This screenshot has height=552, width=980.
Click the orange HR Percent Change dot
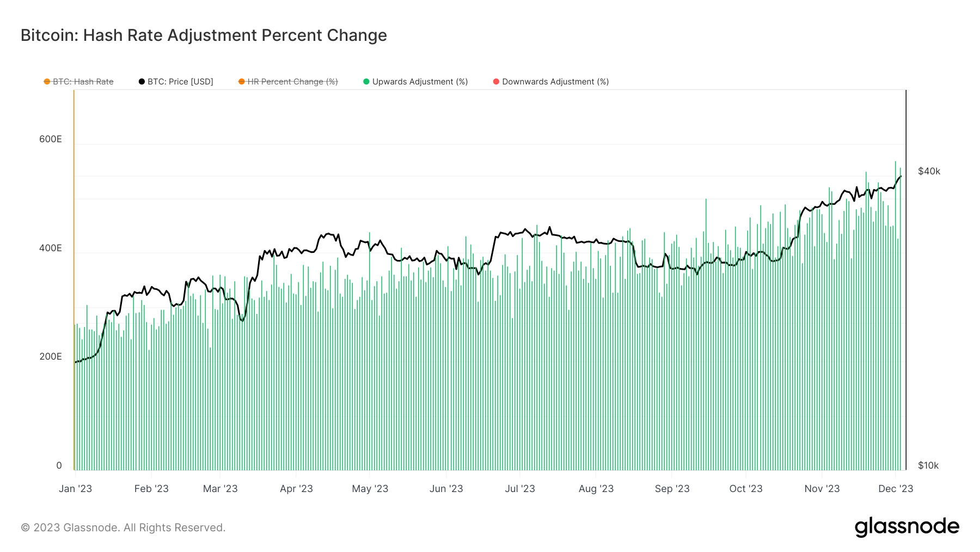pos(242,82)
